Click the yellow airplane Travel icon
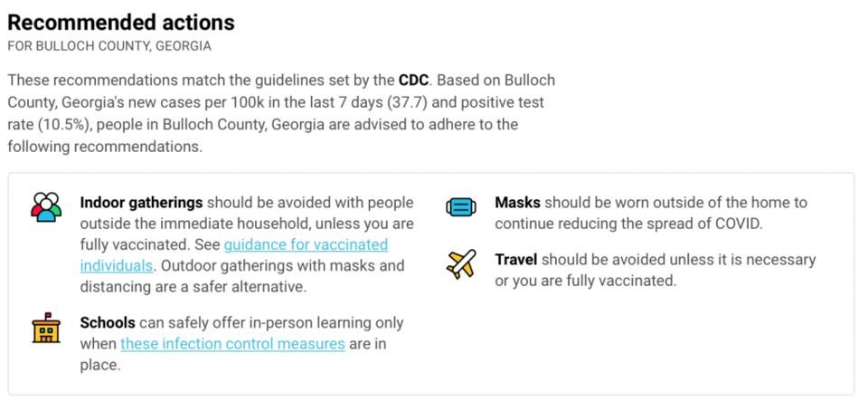This screenshot has height=401, width=868. click(461, 264)
